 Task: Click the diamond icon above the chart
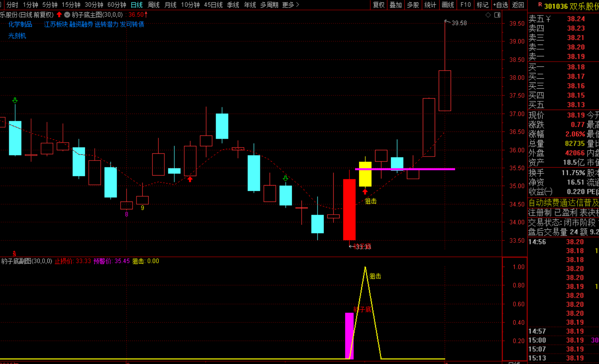pyautogui.click(x=488, y=15)
